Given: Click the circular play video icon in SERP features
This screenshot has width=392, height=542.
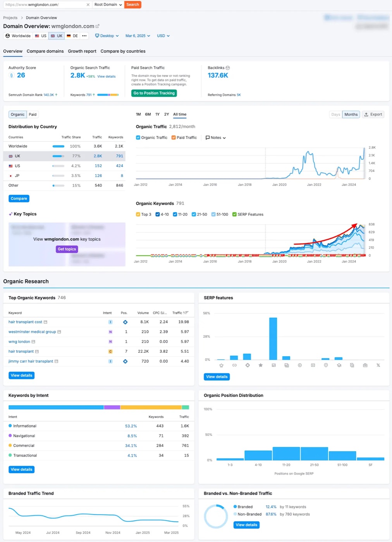Looking at the screenshot, I should coord(300,365).
